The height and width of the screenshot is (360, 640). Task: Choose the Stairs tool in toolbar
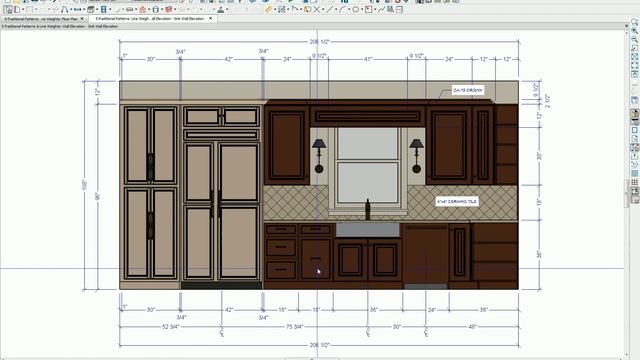coord(64,9)
